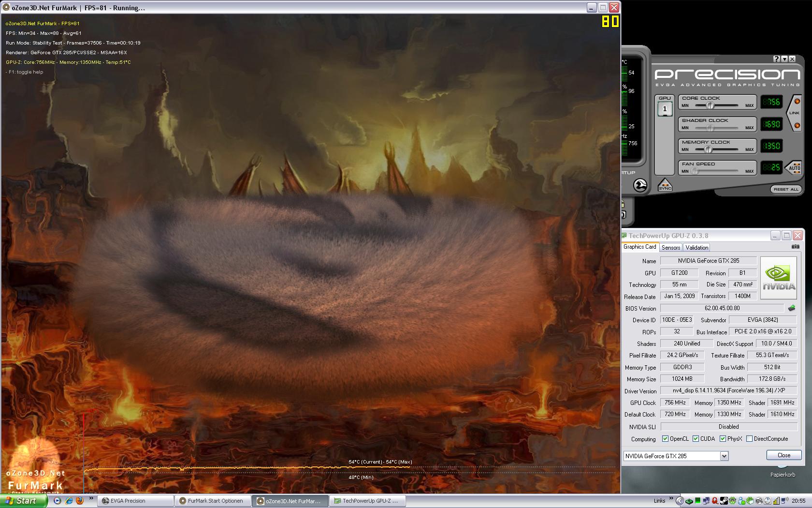Click the Fan Speed slider handle
This screenshot has width=812, height=508.
[x=695, y=171]
